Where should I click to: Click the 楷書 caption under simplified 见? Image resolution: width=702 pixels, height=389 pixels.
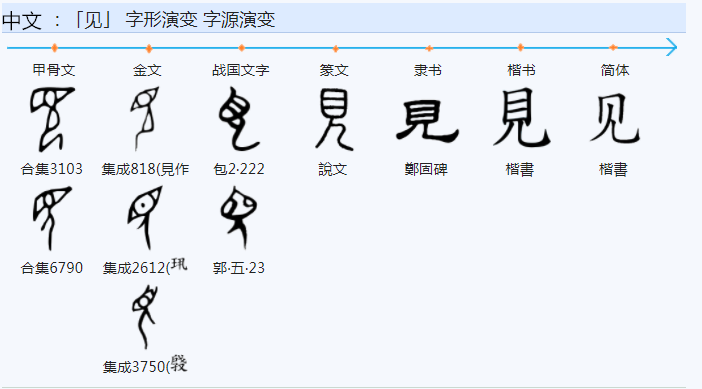click(613, 169)
